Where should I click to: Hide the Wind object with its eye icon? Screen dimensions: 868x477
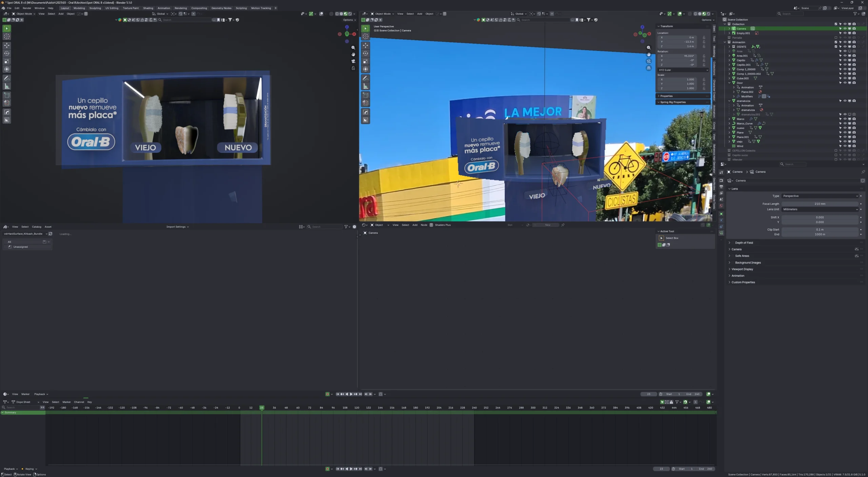coord(845,146)
